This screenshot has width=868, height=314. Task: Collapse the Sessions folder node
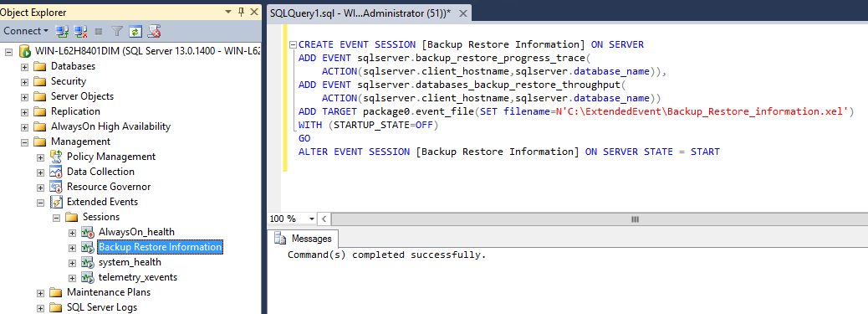pos(56,218)
